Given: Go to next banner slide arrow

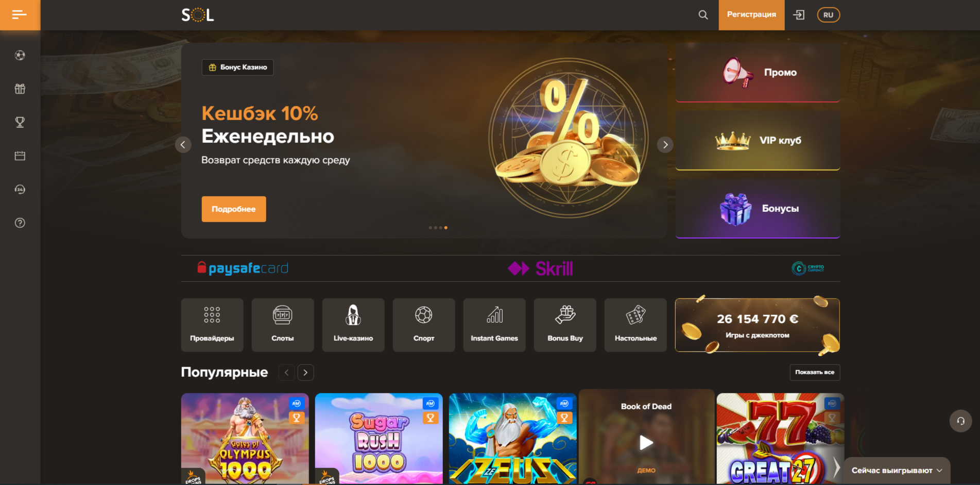Looking at the screenshot, I should [x=665, y=145].
